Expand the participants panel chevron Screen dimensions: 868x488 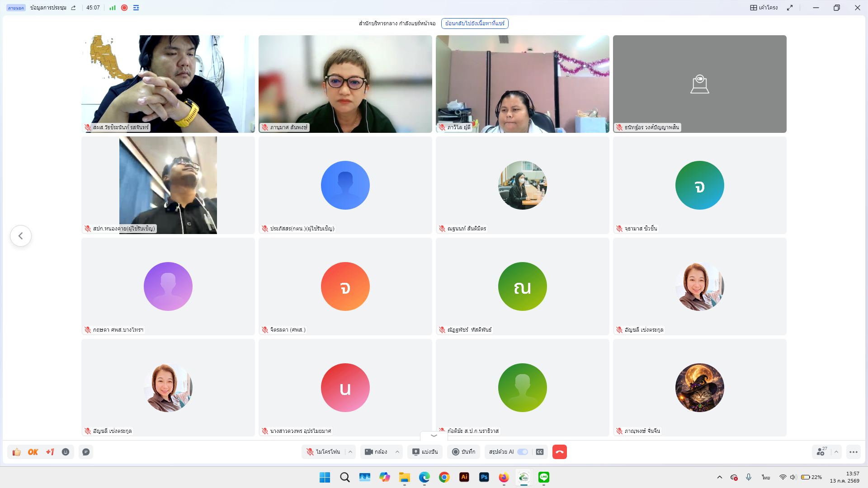point(836,452)
